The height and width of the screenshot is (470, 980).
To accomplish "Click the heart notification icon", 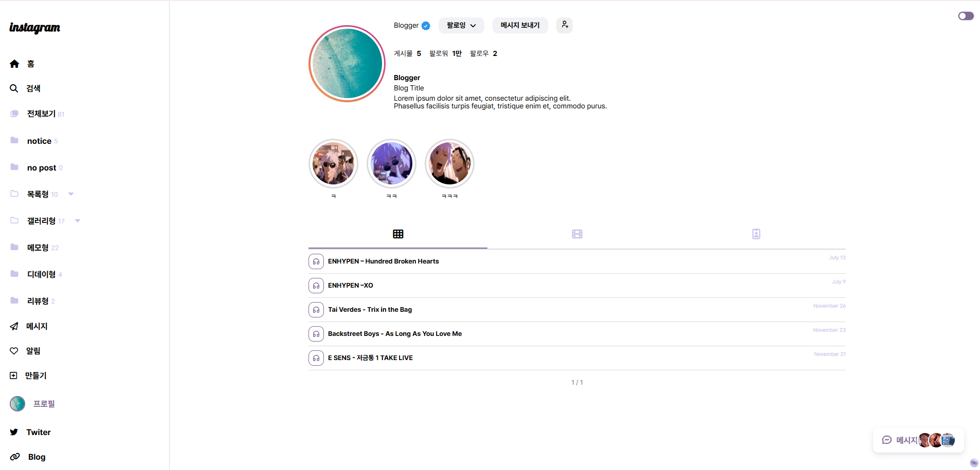I will (x=14, y=351).
